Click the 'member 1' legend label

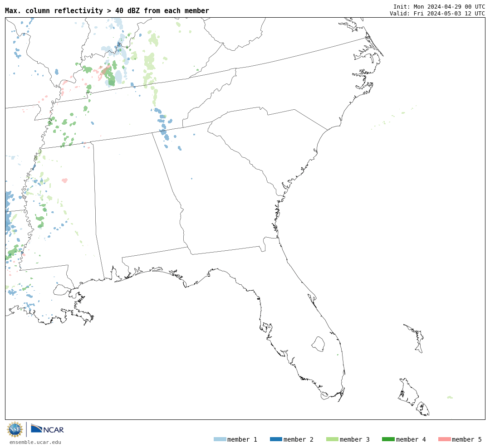point(242,439)
